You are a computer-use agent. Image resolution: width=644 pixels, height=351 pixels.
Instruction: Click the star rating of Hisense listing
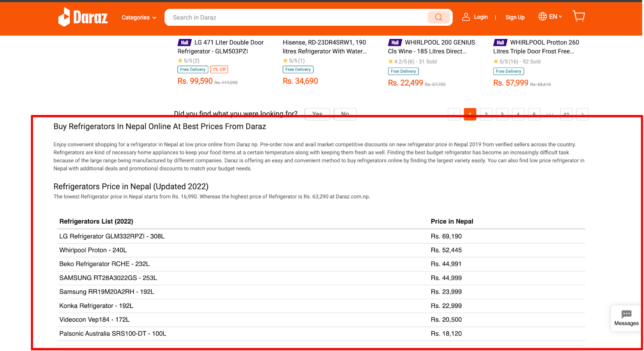(294, 61)
